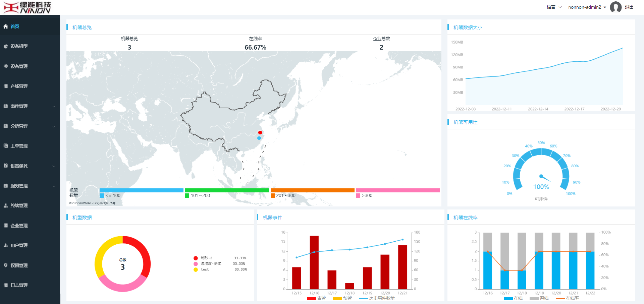Toggle 离线 legend in online rate chart

[539, 298]
